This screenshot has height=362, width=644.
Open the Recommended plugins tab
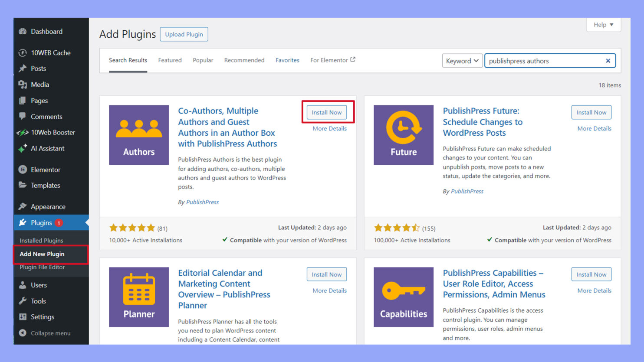(x=244, y=60)
